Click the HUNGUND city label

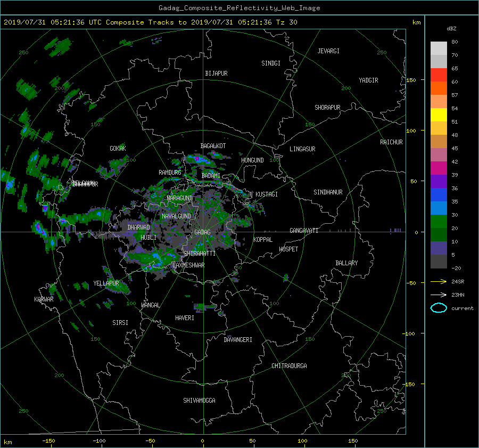pyautogui.click(x=252, y=160)
